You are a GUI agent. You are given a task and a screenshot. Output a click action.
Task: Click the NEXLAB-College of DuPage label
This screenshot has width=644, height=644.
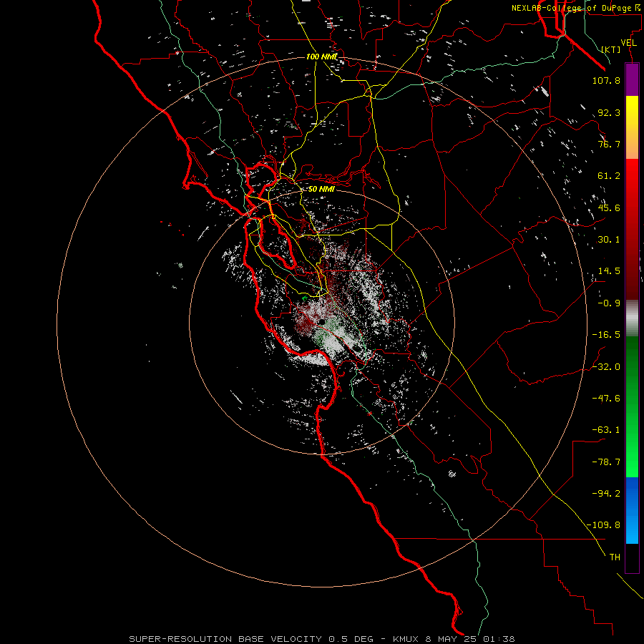575,8
